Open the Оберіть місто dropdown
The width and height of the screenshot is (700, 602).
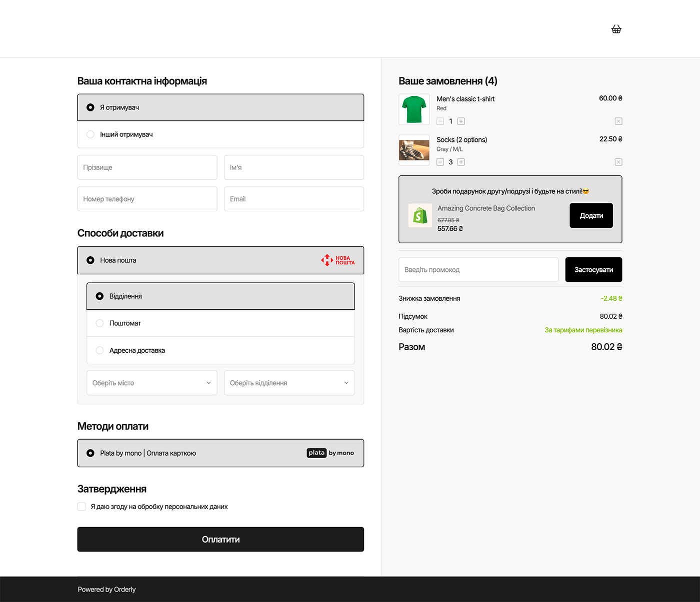[x=151, y=383]
